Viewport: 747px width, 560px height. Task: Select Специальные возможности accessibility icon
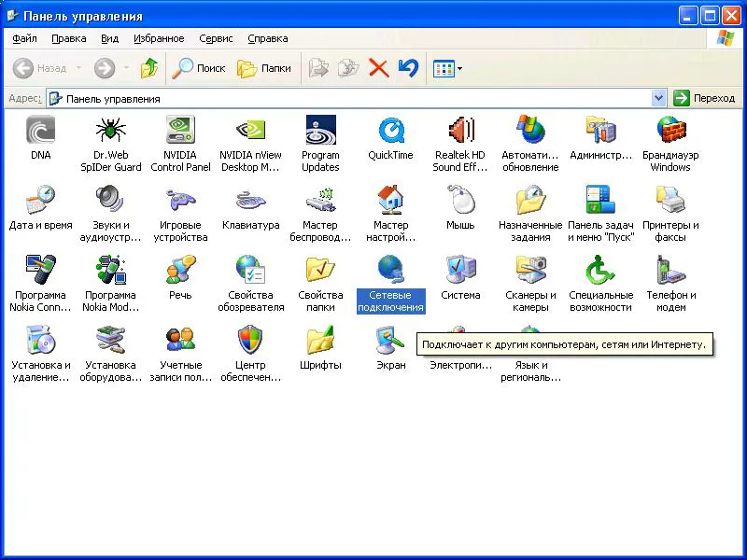point(600,284)
